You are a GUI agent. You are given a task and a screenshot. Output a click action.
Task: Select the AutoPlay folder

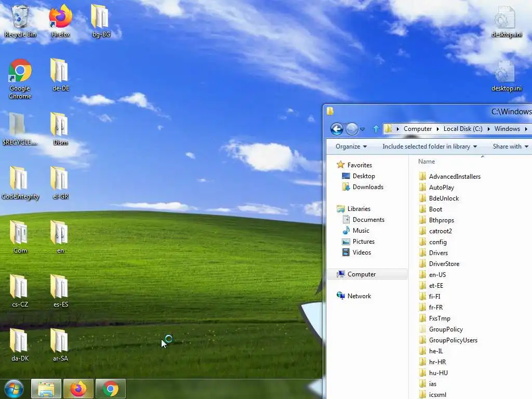(436, 187)
